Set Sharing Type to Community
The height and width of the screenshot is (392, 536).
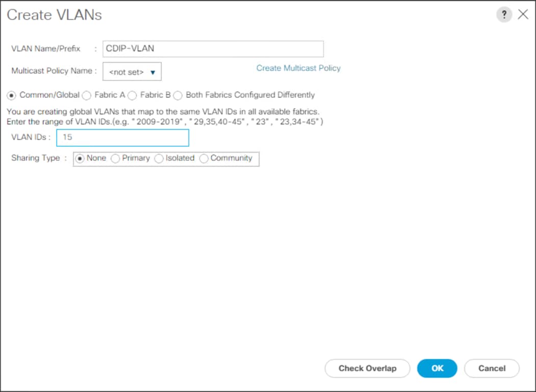pyautogui.click(x=203, y=159)
